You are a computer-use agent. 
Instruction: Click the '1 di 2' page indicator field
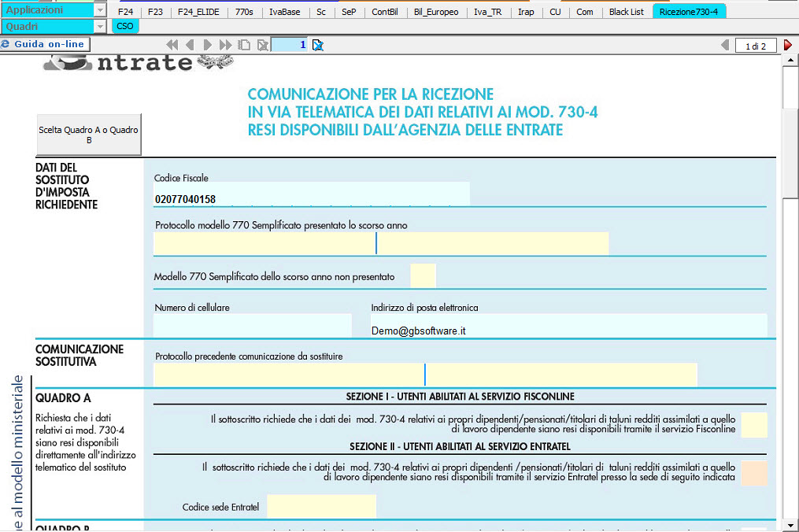[x=756, y=46]
